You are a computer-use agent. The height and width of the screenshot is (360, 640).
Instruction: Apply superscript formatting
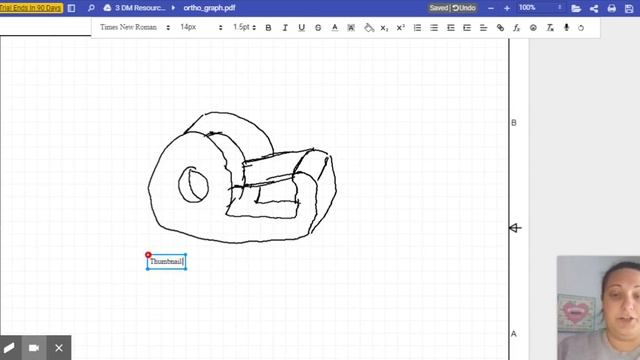pyautogui.click(x=400, y=28)
